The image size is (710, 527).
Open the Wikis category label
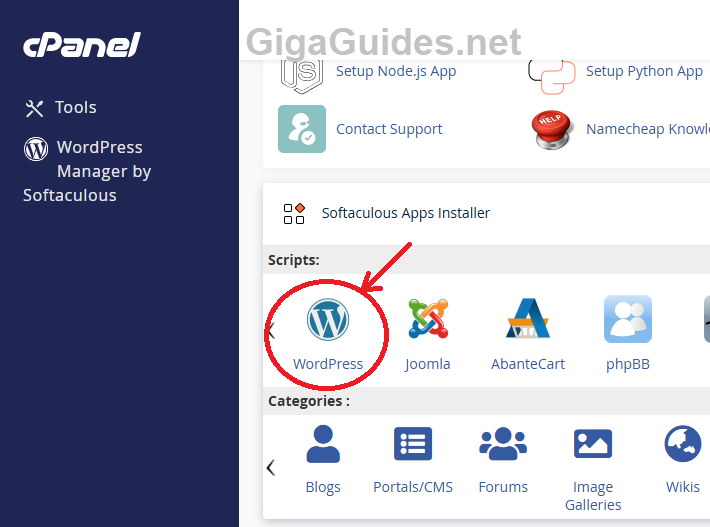tap(683, 487)
